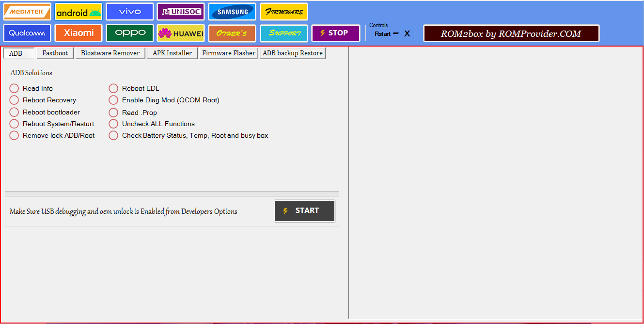Open the Android section
The image size is (644, 324).
pyautogui.click(x=78, y=11)
